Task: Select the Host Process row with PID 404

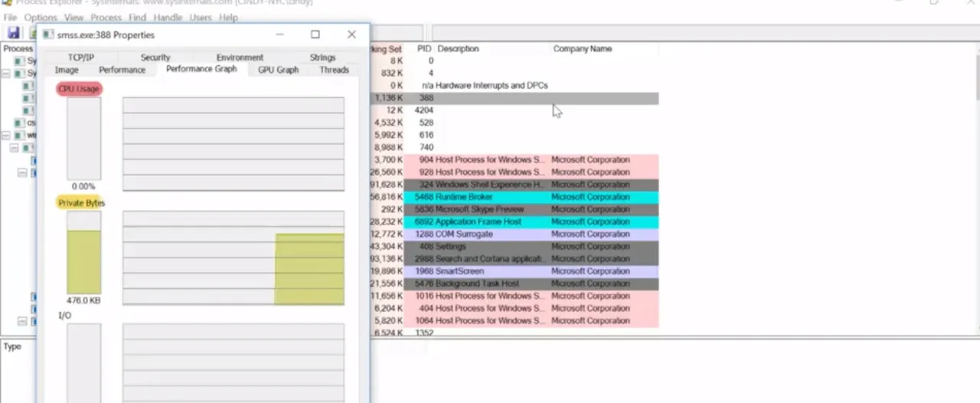Action: click(513, 308)
